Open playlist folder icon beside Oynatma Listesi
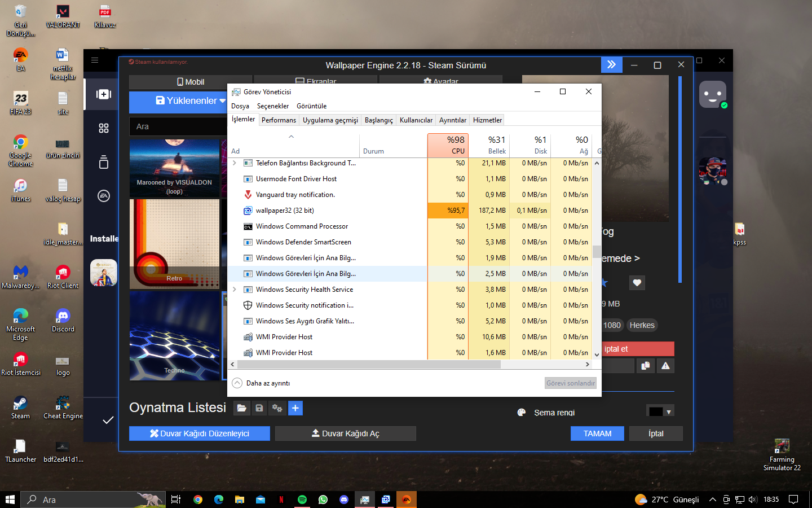This screenshot has width=812, height=508. click(241, 408)
